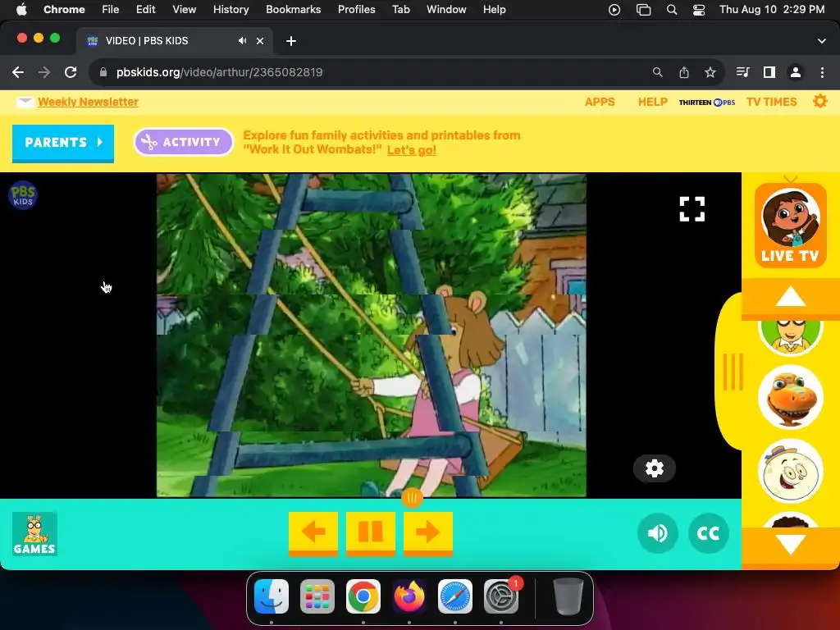This screenshot has height=630, width=840.
Task: Reload the page
Action: 71,72
